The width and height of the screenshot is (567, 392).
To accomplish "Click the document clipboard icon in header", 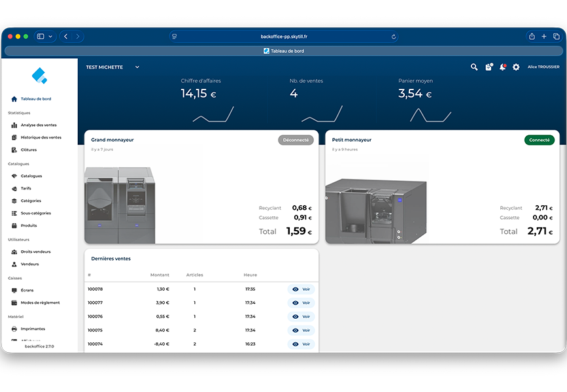I will [489, 67].
